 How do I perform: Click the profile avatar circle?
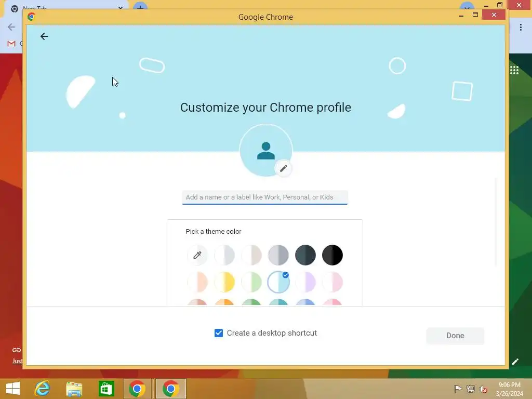pyautogui.click(x=265, y=150)
